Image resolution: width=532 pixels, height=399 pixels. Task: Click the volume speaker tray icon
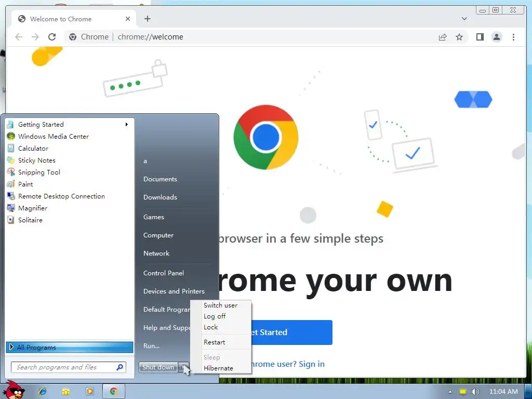click(x=475, y=392)
